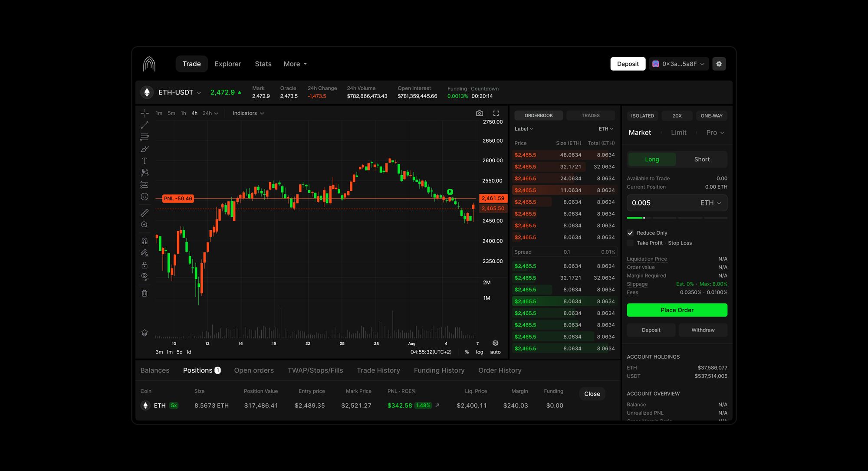
Task: Select the text annotation tool
Action: pos(145,161)
